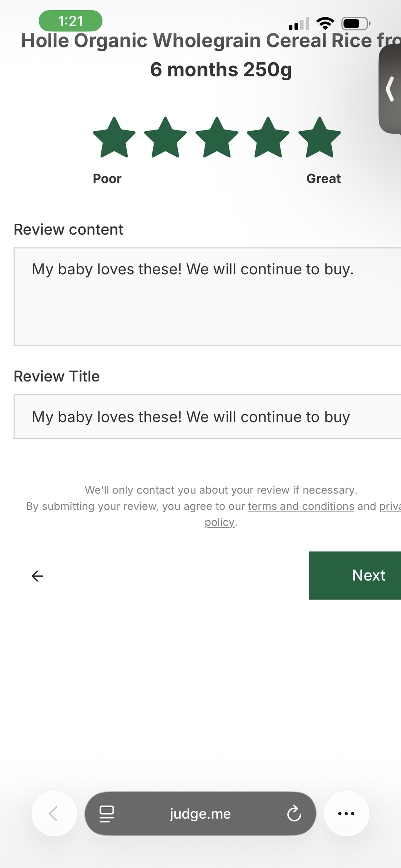Reload the page with refresh icon

294,814
